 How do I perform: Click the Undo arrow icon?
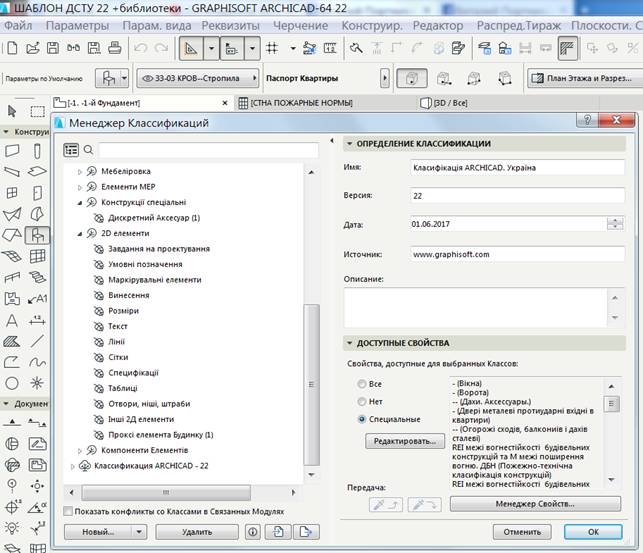[141, 48]
